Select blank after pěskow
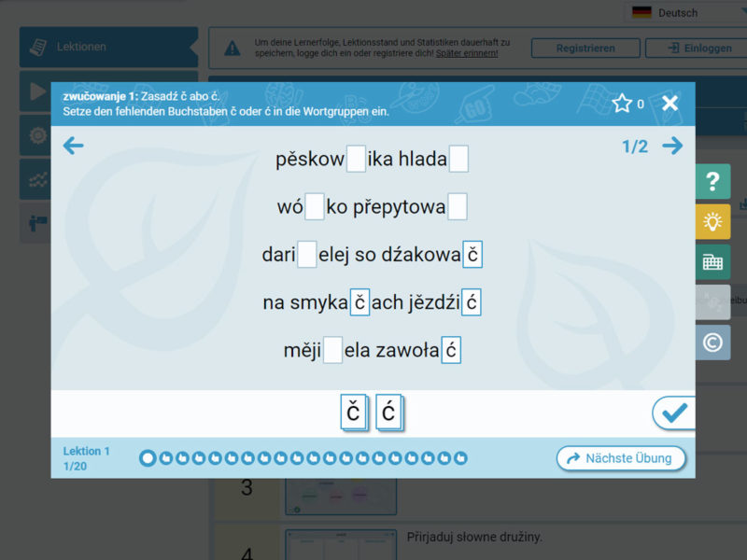The width and height of the screenshot is (747, 560). tap(356, 159)
